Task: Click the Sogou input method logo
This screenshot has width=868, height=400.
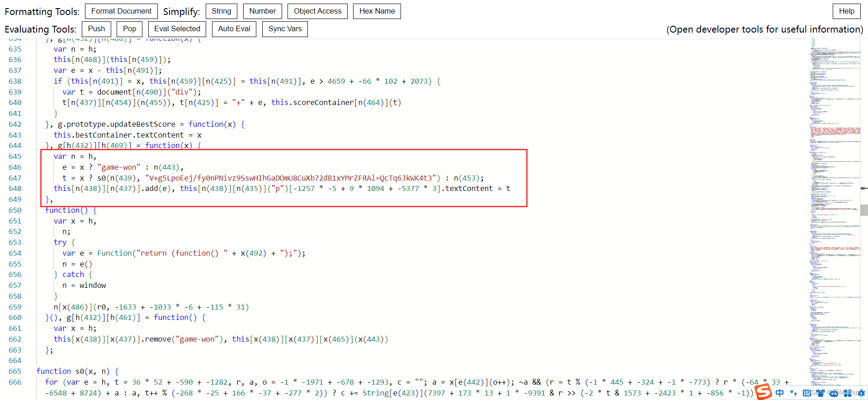Action: 763,392
